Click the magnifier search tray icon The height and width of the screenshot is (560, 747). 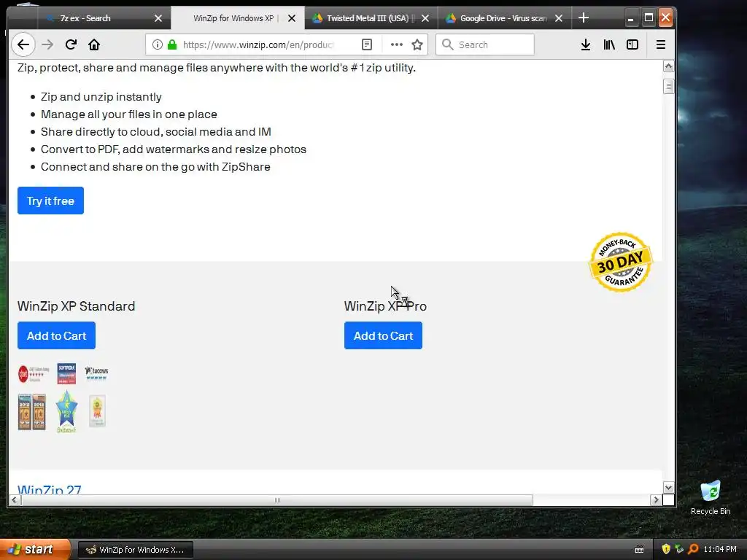click(693, 549)
